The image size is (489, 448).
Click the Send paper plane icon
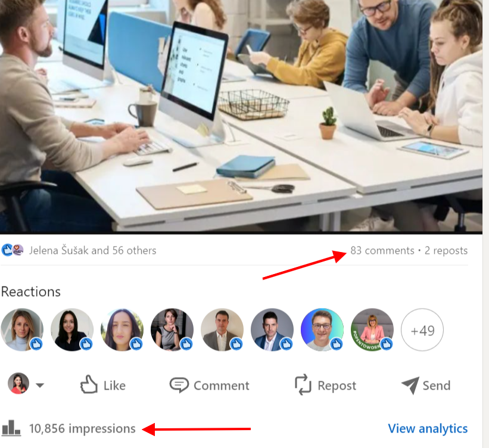coord(410,385)
